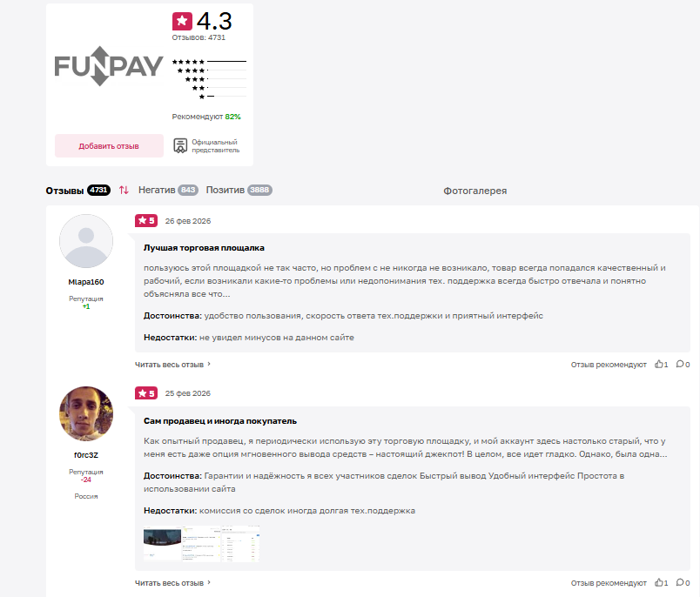Screen dimensions: 700x597
Task: Click the 'Добавить отзыв' button
Action: (109, 146)
